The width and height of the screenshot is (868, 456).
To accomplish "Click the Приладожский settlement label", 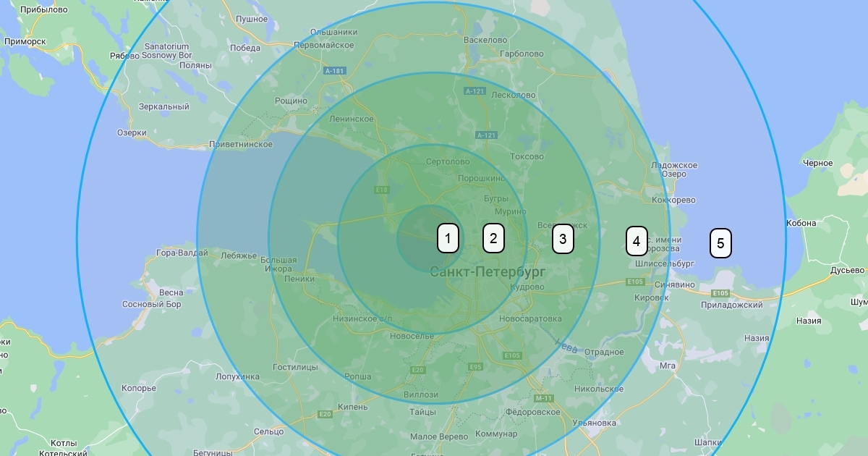I will pos(732,305).
